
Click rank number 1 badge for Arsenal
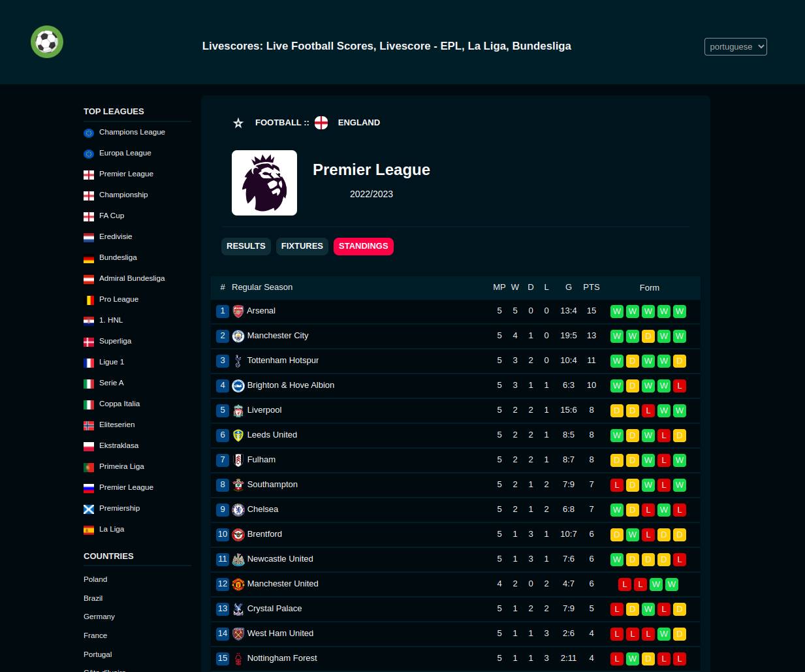coord(223,311)
